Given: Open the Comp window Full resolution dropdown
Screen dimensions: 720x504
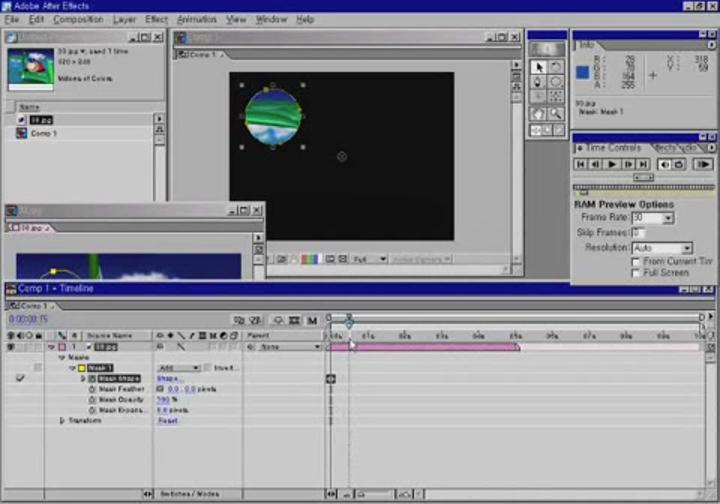Looking at the screenshot, I should [x=370, y=259].
